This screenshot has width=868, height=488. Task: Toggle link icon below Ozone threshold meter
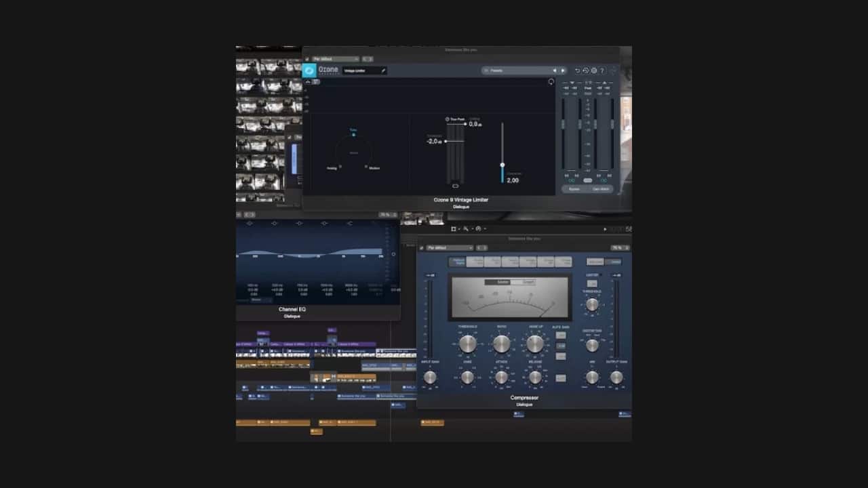coord(456,185)
